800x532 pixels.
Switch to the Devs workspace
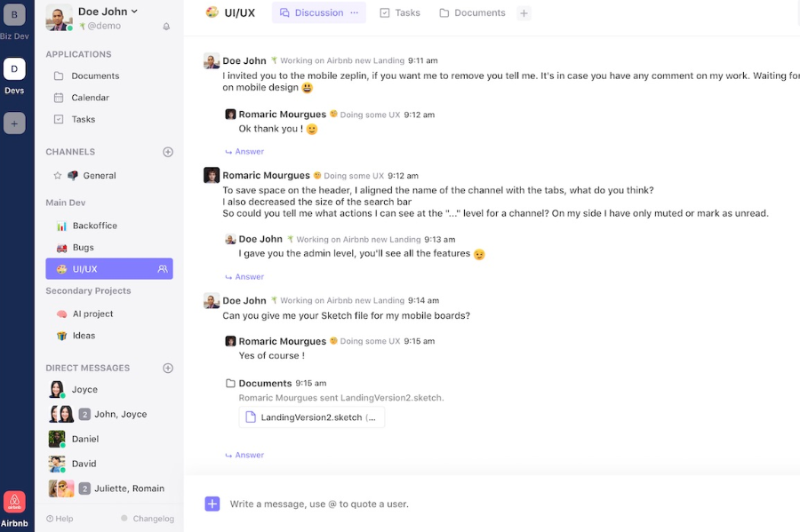click(14, 68)
